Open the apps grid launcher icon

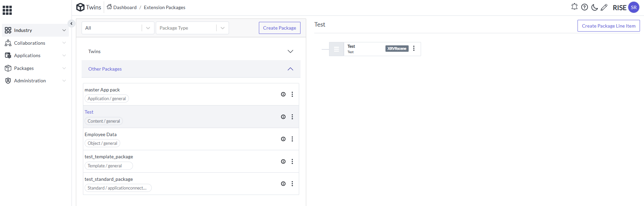(7, 10)
